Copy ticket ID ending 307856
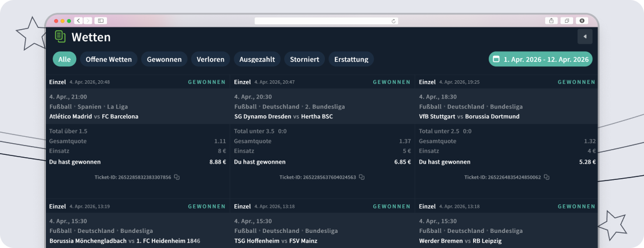 (x=177, y=177)
